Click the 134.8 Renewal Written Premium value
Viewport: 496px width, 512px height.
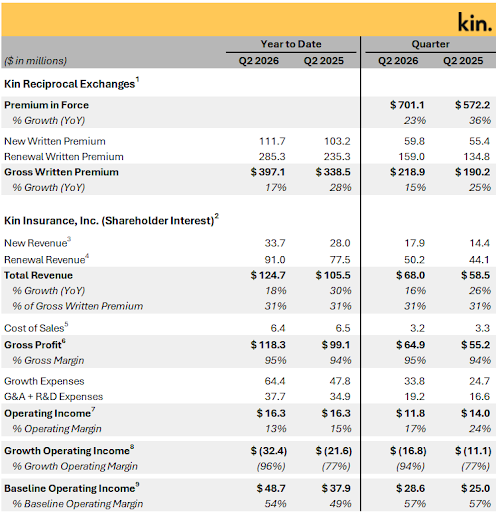tap(477, 157)
